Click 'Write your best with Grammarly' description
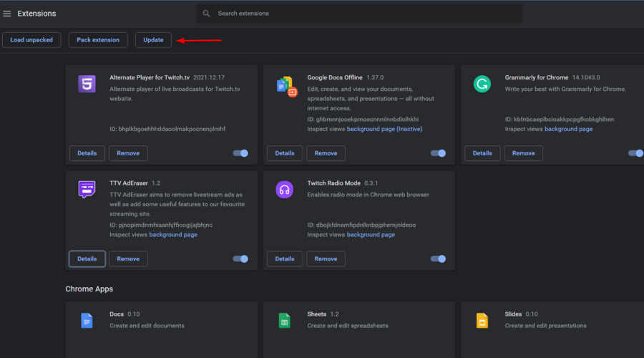Viewport: 644px width, 358px height. click(x=565, y=89)
